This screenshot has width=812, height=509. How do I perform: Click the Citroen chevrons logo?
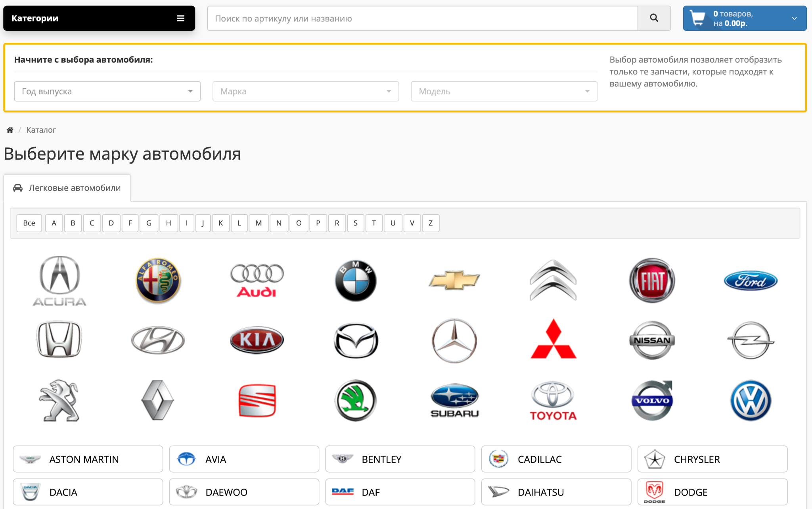tap(553, 280)
